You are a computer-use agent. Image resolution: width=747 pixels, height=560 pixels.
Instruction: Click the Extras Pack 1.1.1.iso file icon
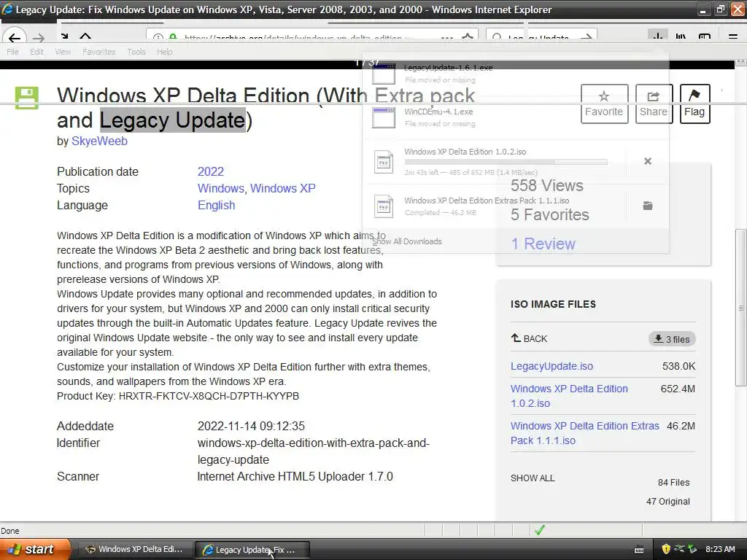coord(384,206)
